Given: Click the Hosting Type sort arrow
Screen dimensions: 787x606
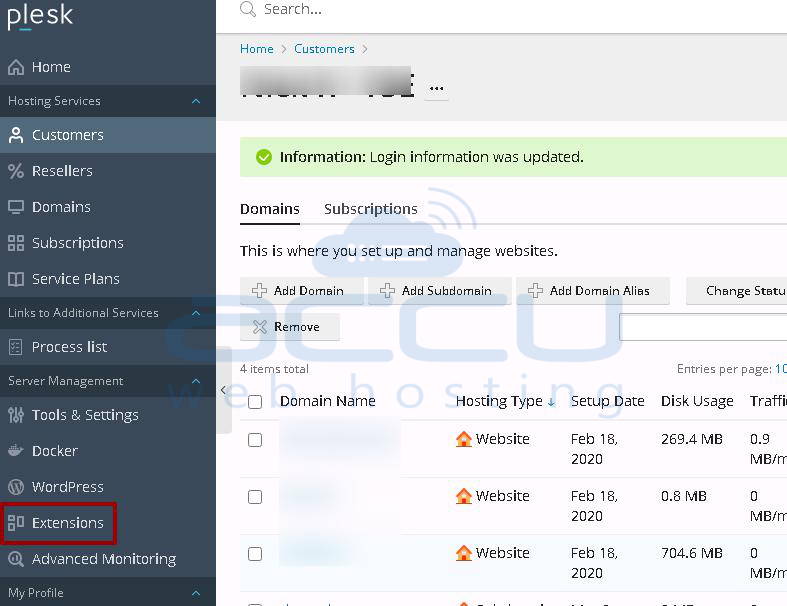Looking at the screenshot, I should coord(551,402).
